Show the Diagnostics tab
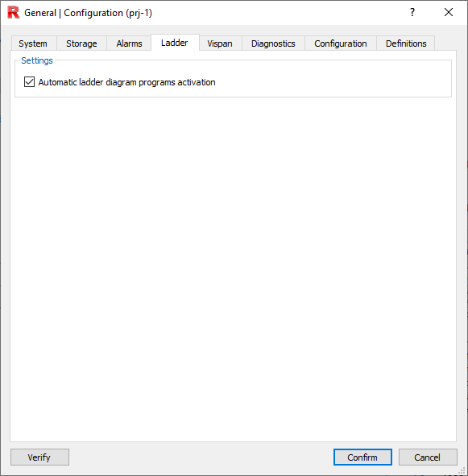Screen dimensions: 468x476 (x=273, y=43)
